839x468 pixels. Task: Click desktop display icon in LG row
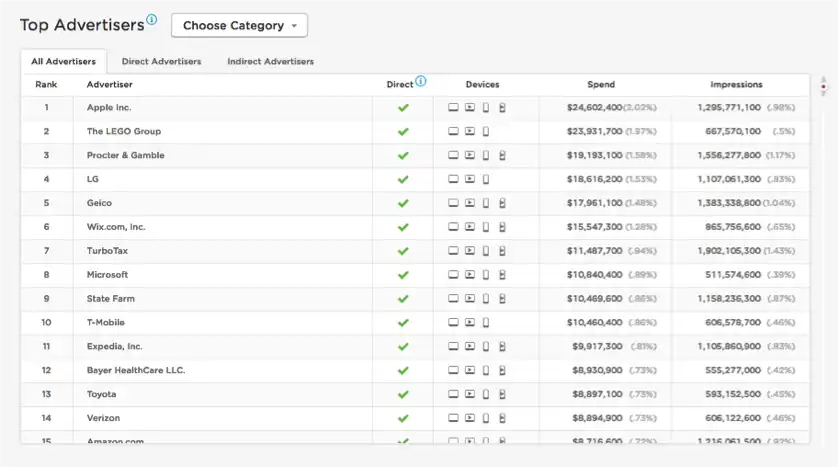click(453, 179)
